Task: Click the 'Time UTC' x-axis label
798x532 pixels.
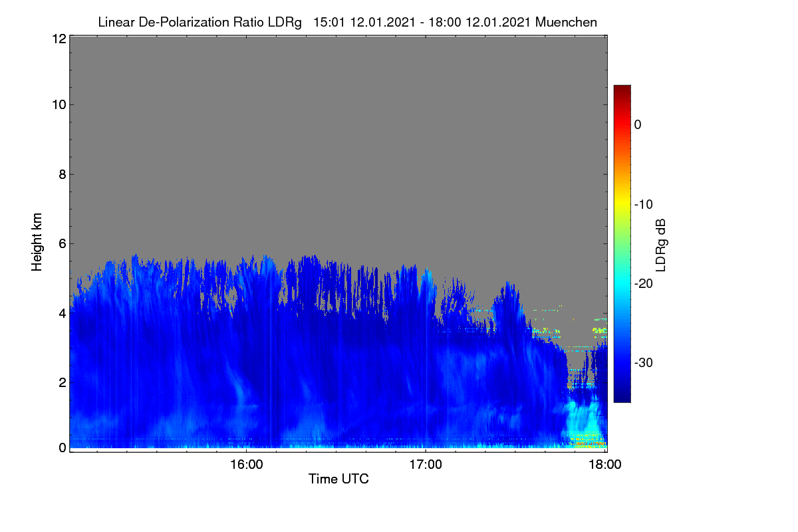Action: coord(338,479)
